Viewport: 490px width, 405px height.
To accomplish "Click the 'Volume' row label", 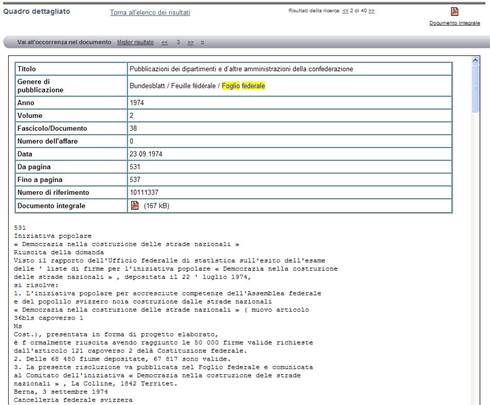I will coord(30,116).
